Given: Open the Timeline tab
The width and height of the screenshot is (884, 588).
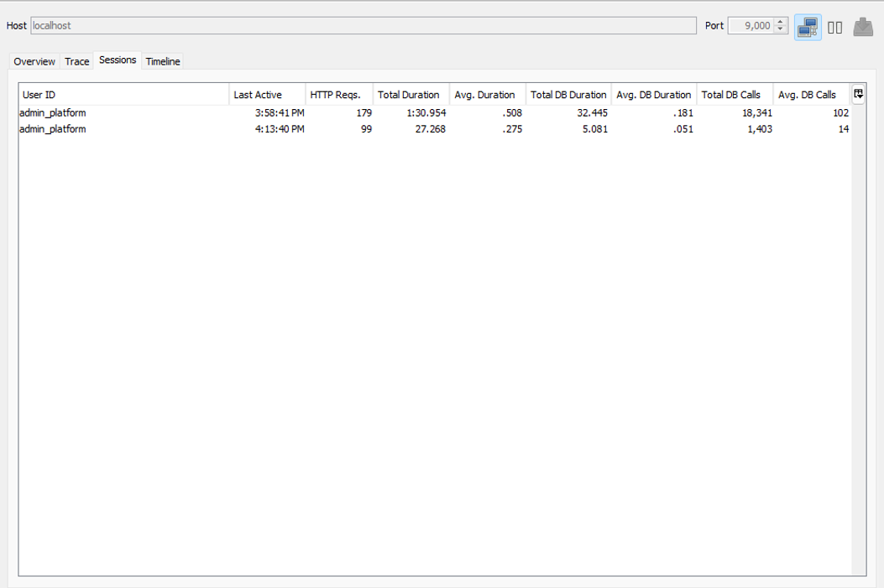Looking at the screenshot, I should click(x=163, y=62).
